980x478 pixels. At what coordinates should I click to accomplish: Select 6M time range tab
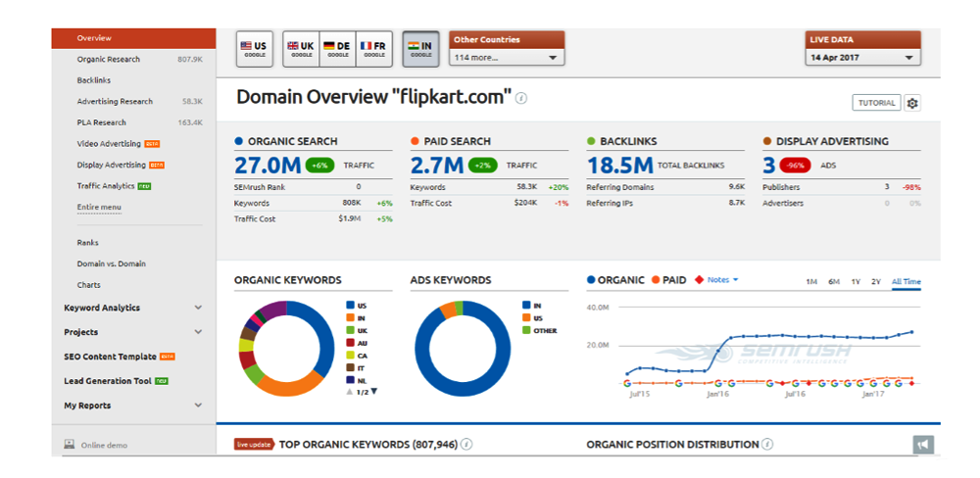click(x=834, y=282)
